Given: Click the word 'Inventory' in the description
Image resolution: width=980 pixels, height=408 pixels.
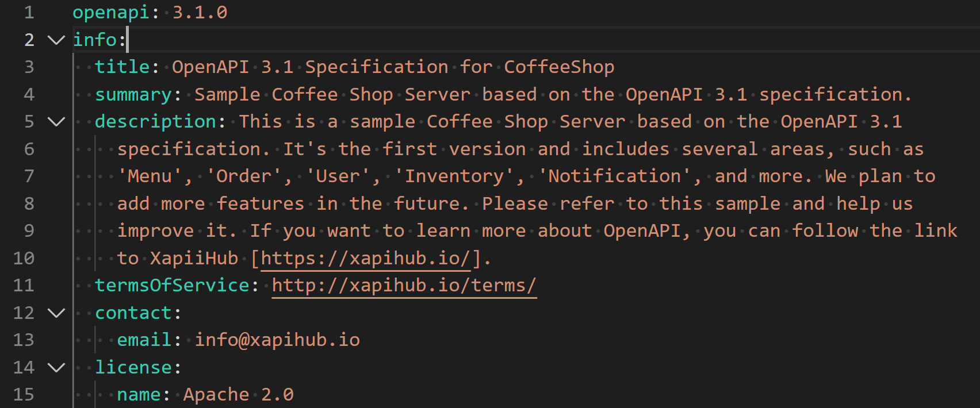Looking at the screenshot, I should click(454, 176).
